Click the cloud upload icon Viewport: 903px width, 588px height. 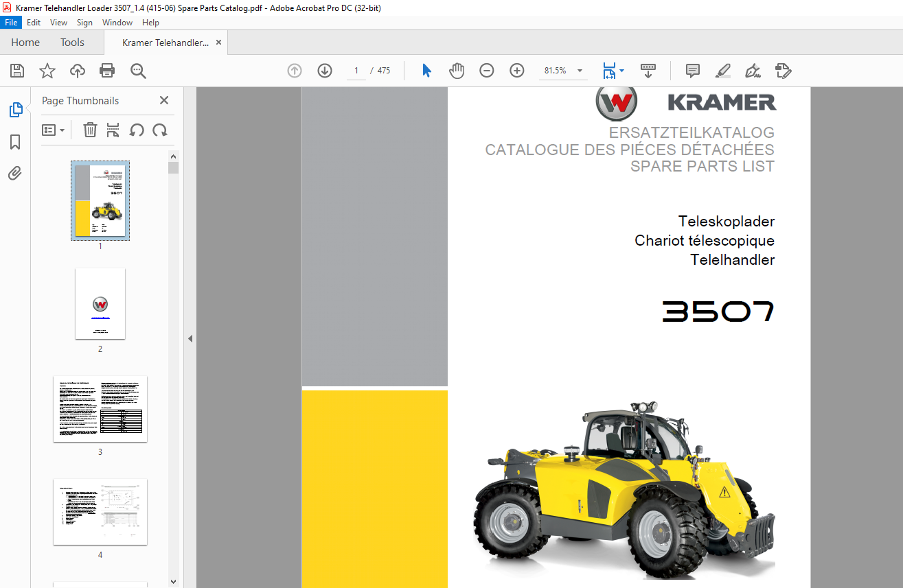pyautogui.click(x=78, y=71)
